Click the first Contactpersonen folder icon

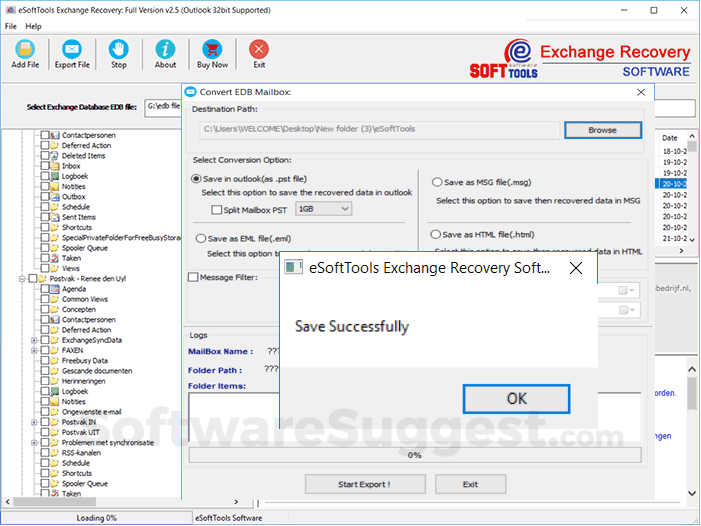point(55,135)
